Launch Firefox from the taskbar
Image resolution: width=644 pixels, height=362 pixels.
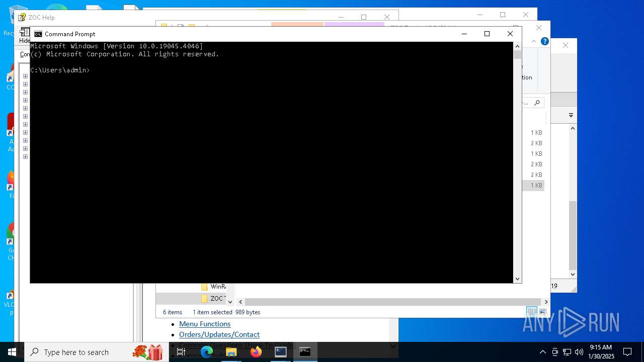pos(256,352)
